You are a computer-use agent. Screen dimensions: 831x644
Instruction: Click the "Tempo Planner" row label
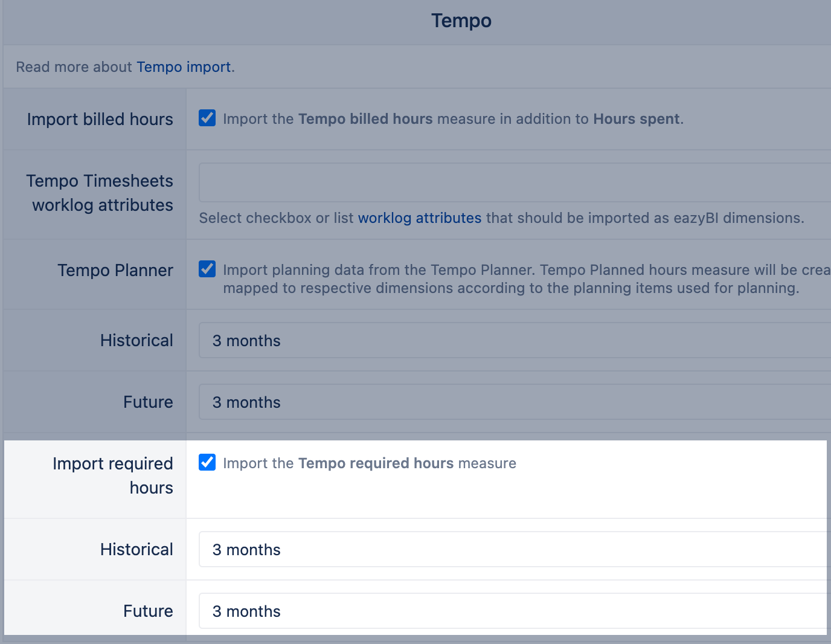(x=115, y=271)
